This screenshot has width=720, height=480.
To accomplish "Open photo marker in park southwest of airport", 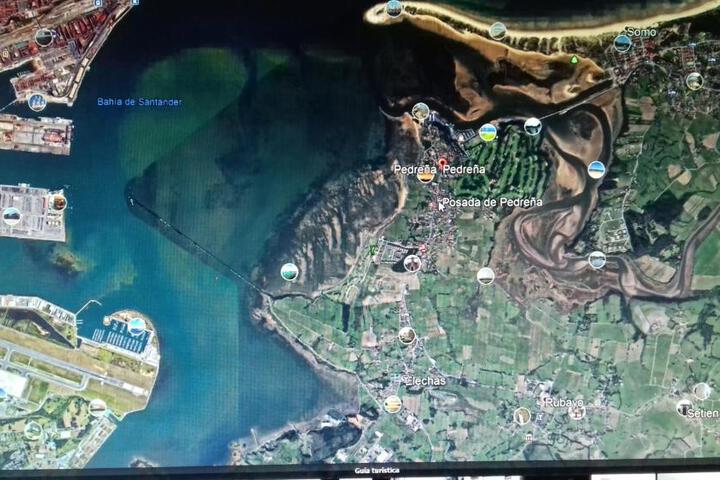I will (x=33, y=430).
